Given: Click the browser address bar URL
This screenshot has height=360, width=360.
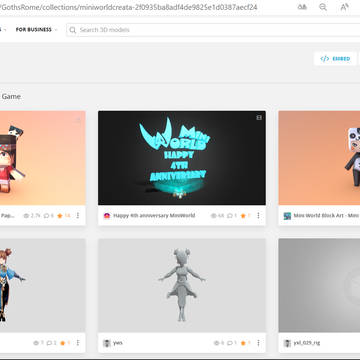Looking at the screenshot, I should click(129, 7).
